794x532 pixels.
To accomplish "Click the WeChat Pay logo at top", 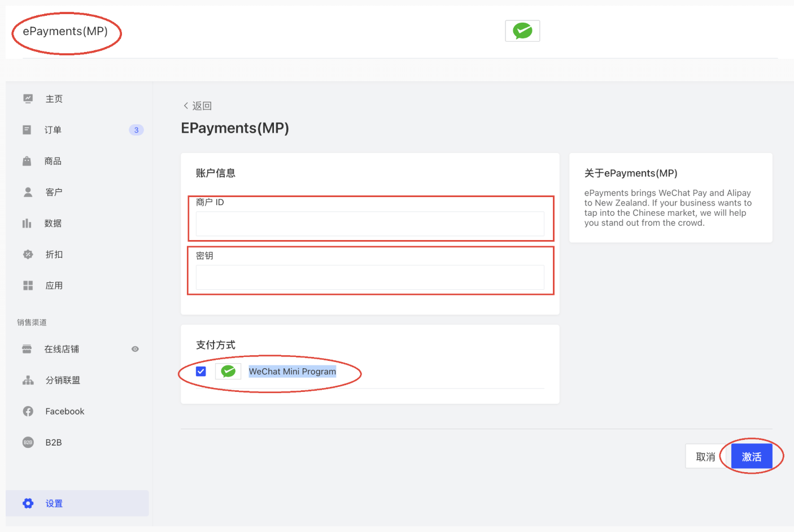I will pyautogui.click(x=522, y=31).
